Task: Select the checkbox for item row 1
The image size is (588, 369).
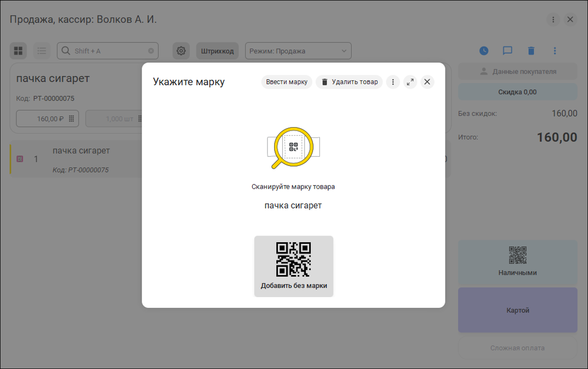Action: pos(20,158)
